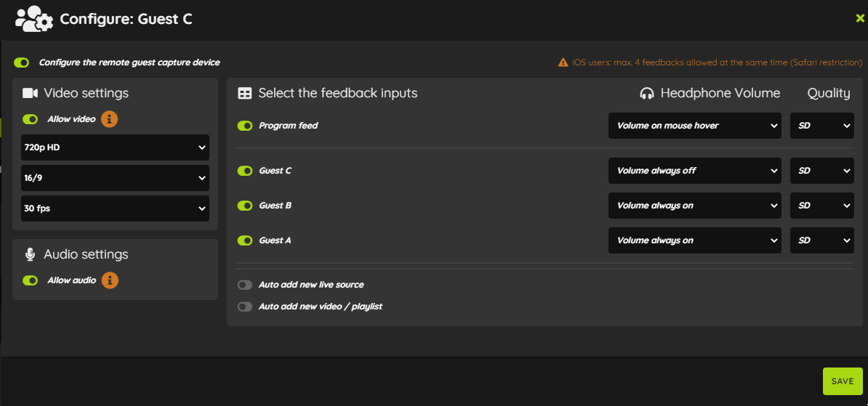Click the orange iOS warning triangle icon
The height and width of the screenshot is (406, 868).
click(x=563, y=62)
